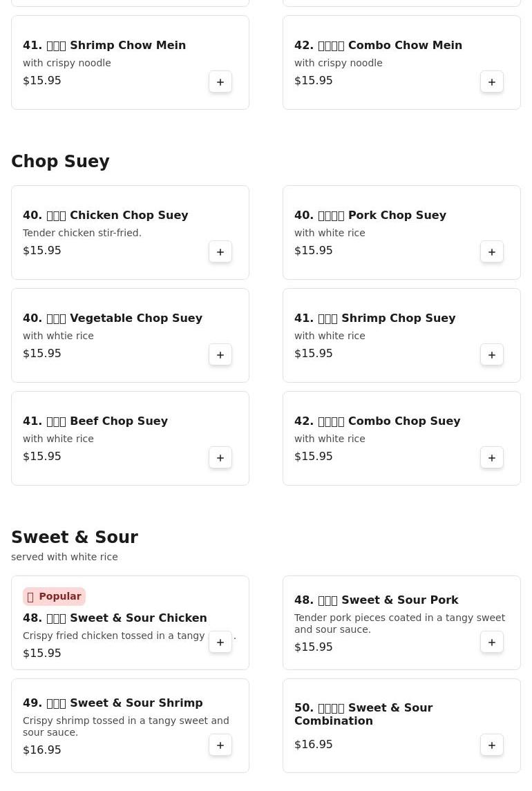The image size is (532, 791).
Task: Open the Vegetable Chop Suey item title
Action: pyautogui.click(x=113, y=318)
